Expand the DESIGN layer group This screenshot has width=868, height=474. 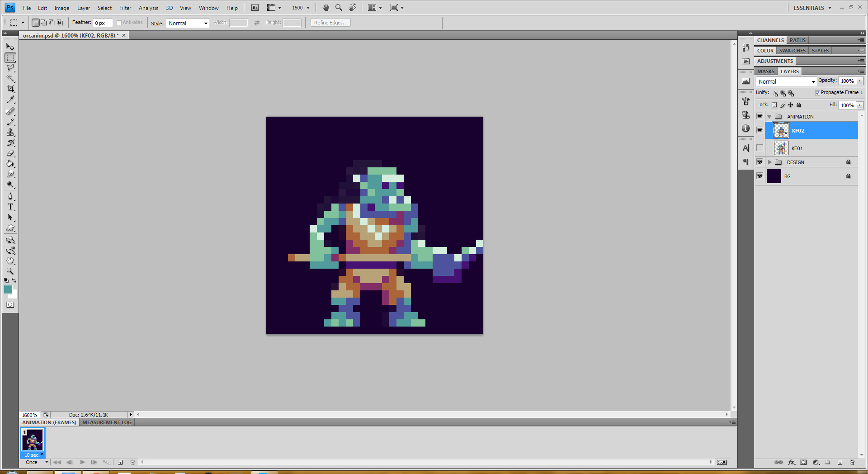click(769, 162)
